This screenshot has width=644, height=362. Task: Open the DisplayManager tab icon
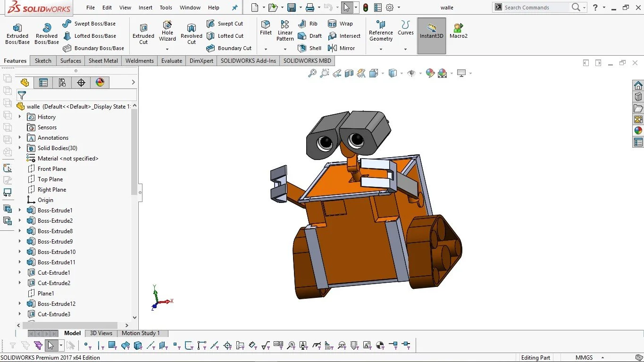pyautogui.click(x=100, y=83)
